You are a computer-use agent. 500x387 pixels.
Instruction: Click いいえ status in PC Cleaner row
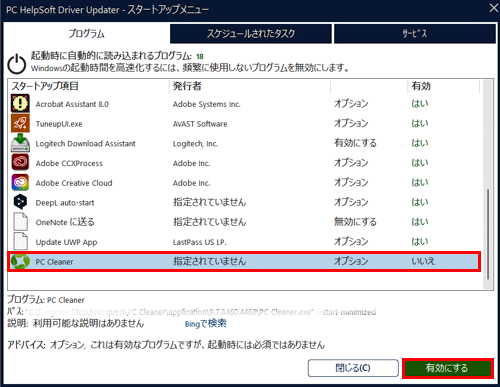[423, 261]
